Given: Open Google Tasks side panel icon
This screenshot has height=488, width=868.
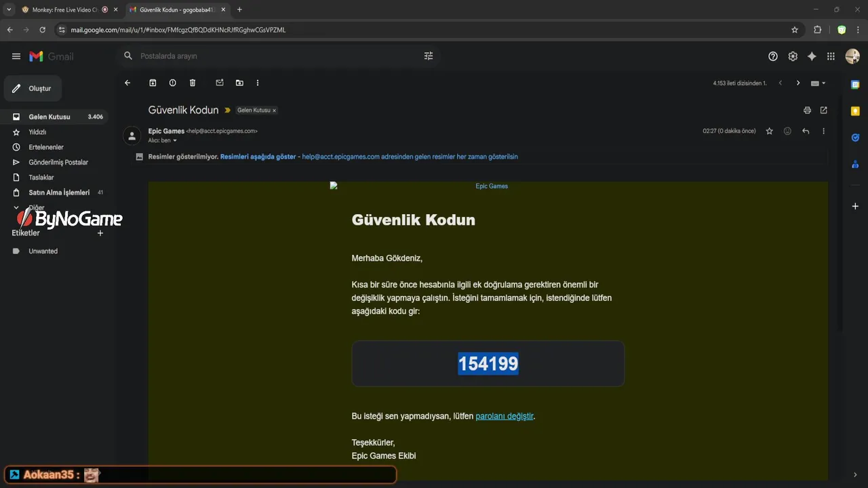Looking at the screenshot, I should point(855,138).
